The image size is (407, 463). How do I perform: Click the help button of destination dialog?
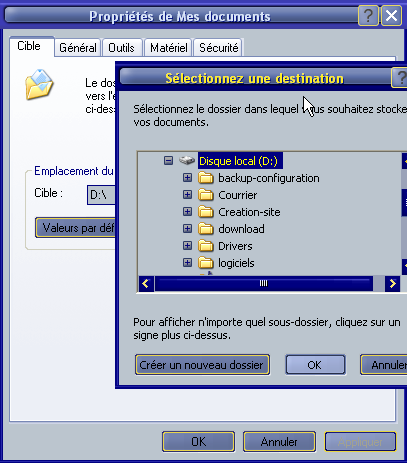tap(400, 78)
